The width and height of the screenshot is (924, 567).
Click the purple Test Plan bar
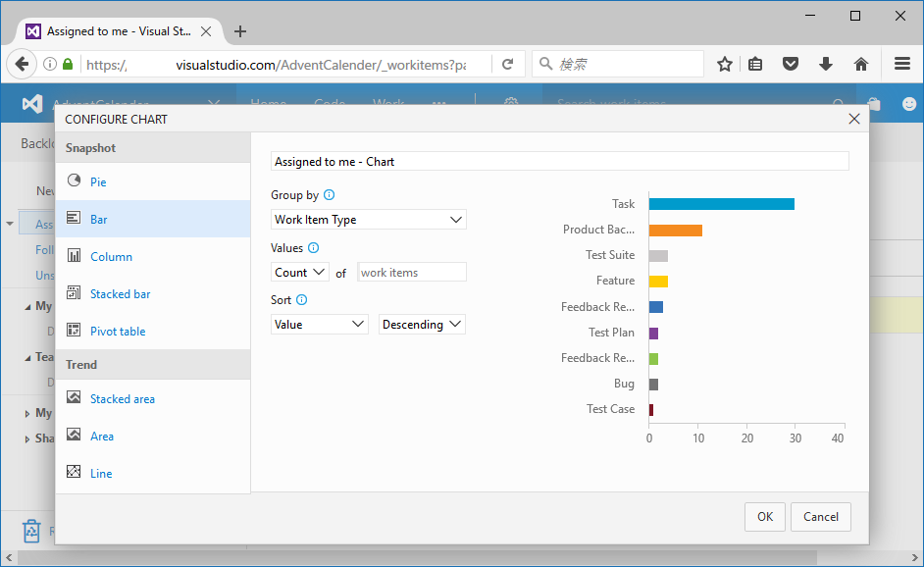point(653,333)
